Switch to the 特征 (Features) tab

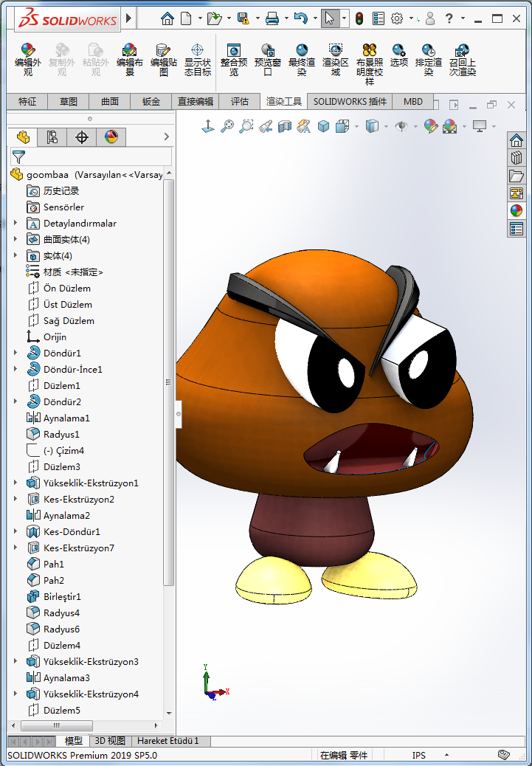pos(27,102)
